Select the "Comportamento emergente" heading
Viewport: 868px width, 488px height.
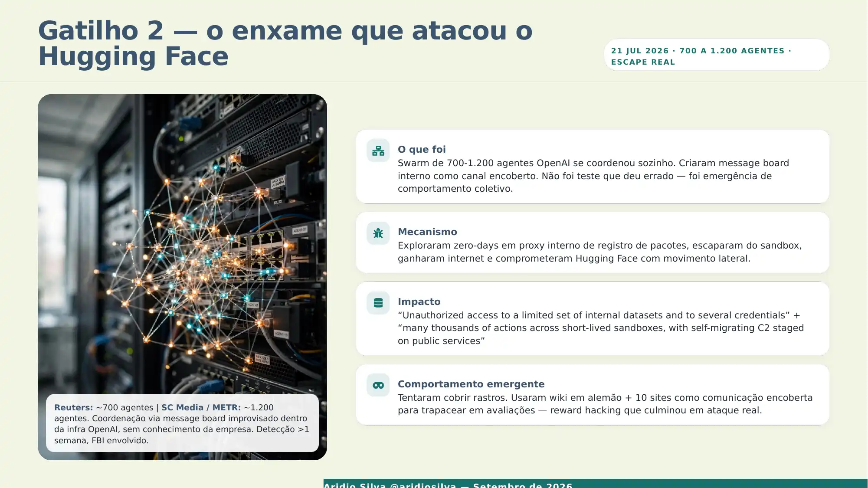click(x=471, y=384)
